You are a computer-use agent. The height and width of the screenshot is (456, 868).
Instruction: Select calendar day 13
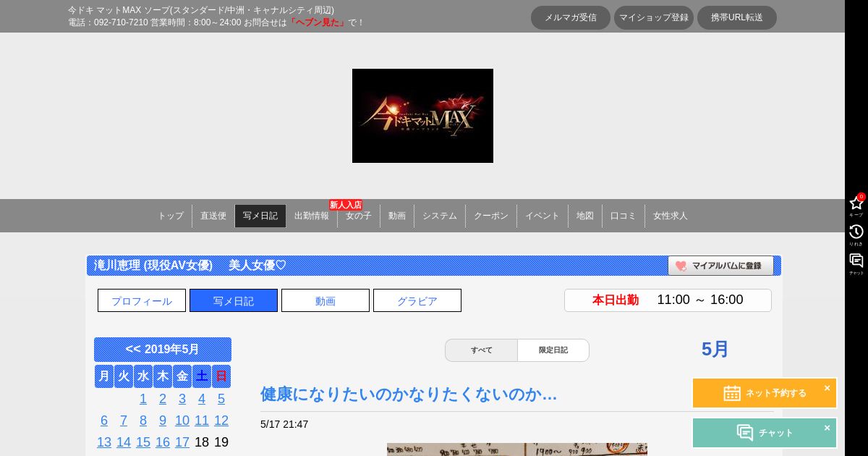(104, 442)
